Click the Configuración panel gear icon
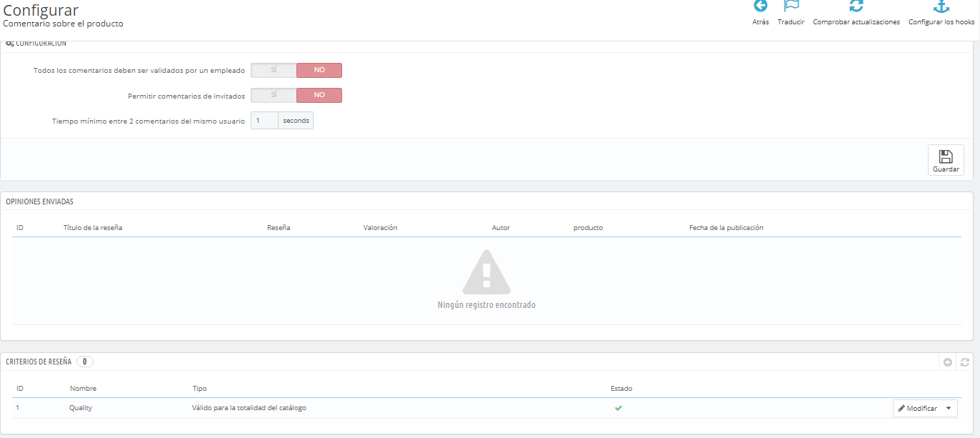980x438 pixels. tap(9, 44)
